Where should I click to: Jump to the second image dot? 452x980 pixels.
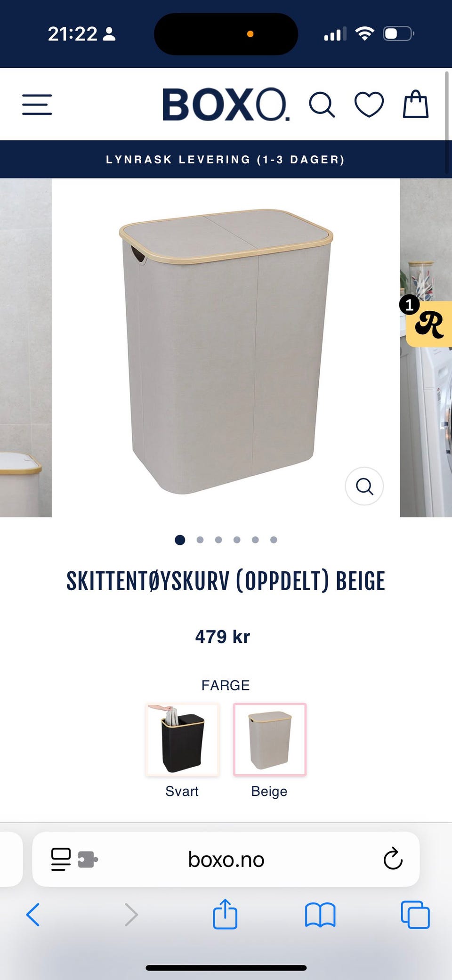[x=200, y=540]
